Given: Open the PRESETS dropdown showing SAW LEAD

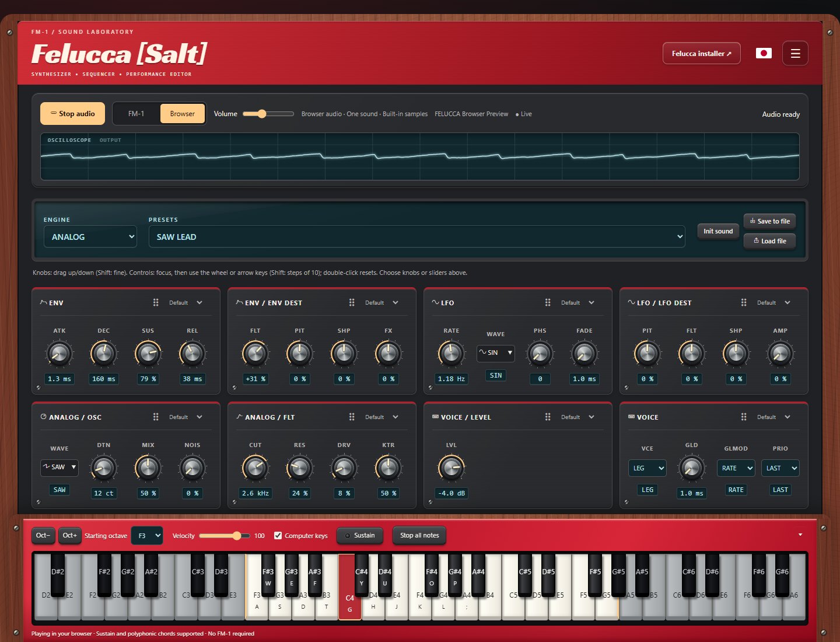Looking at the screenshot, I should (x=416, y=237).
